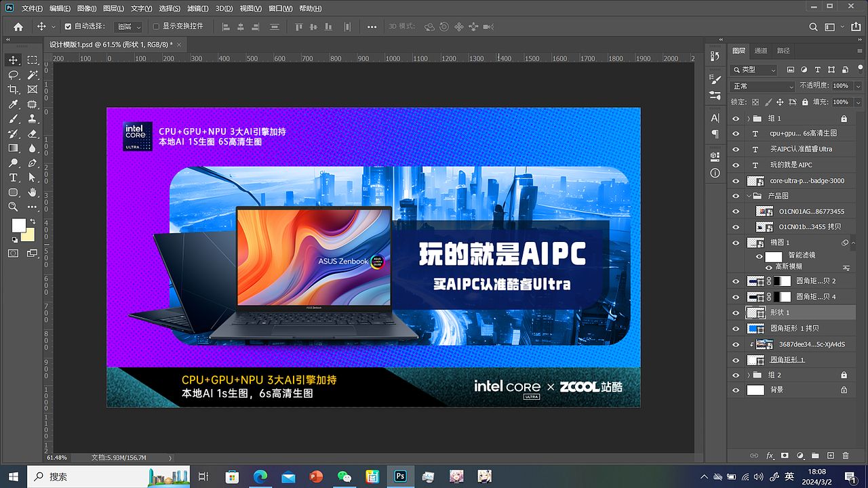Select the Horizontal Type tool
The width and height of the screenshot is (868, 488).
coord(13,178)
